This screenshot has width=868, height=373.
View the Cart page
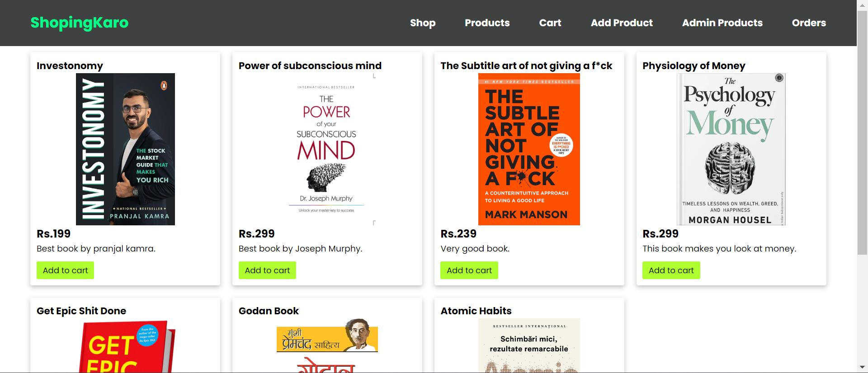tap(550, 23)
